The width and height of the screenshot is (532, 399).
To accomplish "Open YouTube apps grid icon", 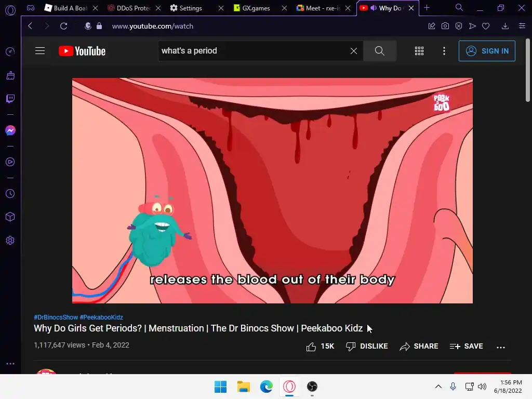I will click(x=419, y=51).
